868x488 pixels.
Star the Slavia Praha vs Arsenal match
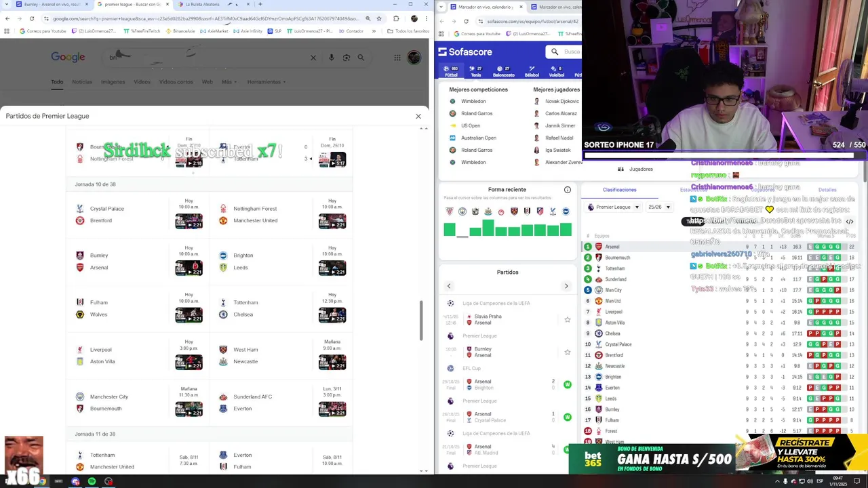click(568, 320)
